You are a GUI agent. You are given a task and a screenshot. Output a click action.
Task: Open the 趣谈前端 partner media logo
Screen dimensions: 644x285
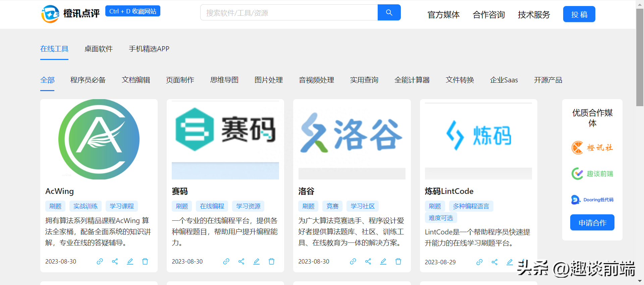(x=592, y=173)
